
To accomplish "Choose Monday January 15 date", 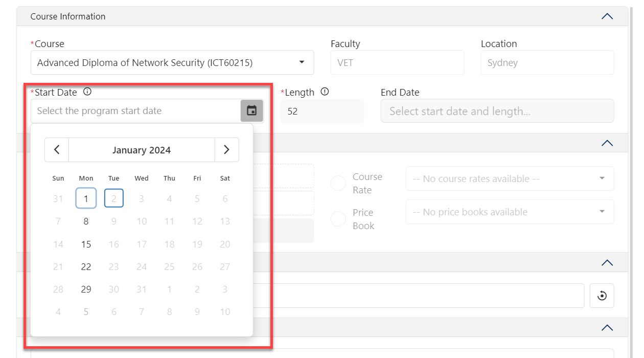I will (86, 244).
